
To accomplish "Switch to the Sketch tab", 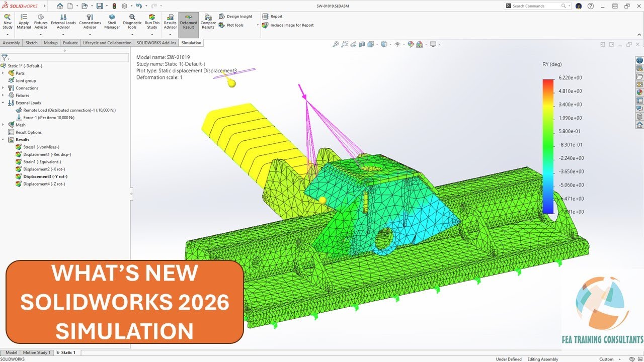I will tap(32, 43).
